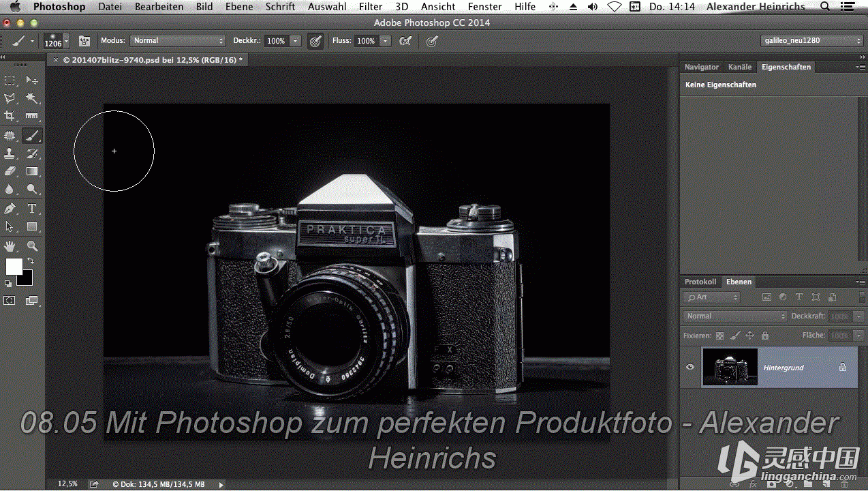The image size is (868, 491).
Task: Switch to the Protokoll tab
Action: [x=700, y=282]
